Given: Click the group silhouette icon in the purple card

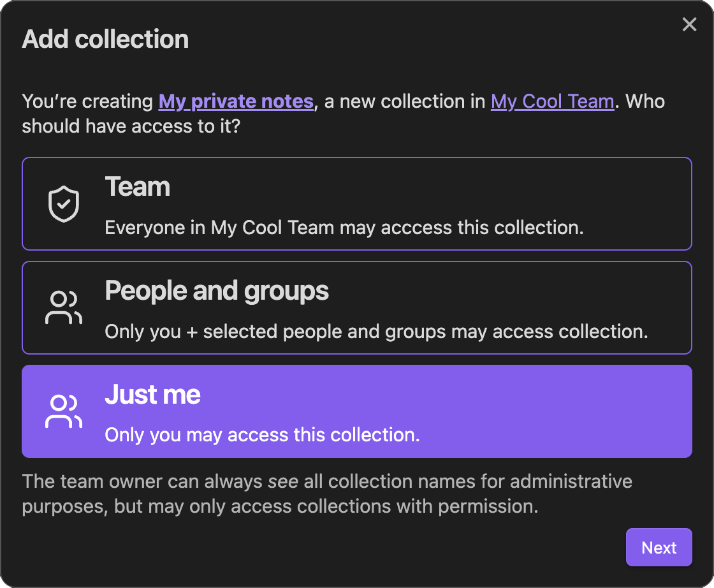Looking at the screenshot, I should [63, 411].
